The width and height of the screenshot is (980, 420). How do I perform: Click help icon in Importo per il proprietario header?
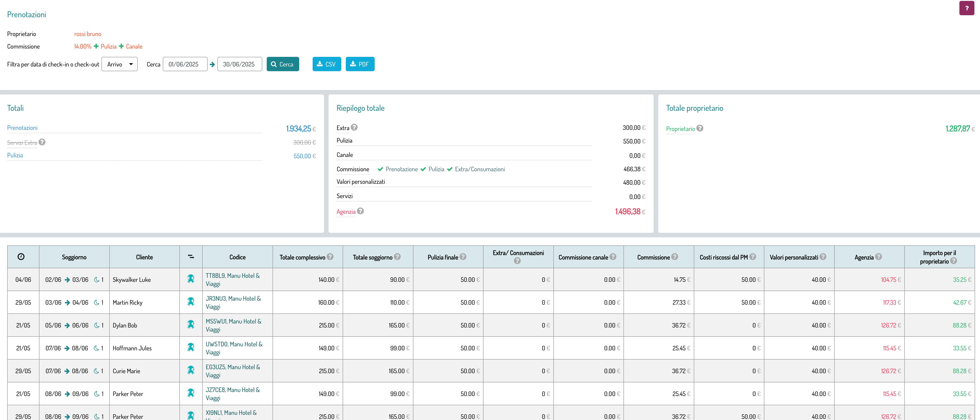pos(954,261)
